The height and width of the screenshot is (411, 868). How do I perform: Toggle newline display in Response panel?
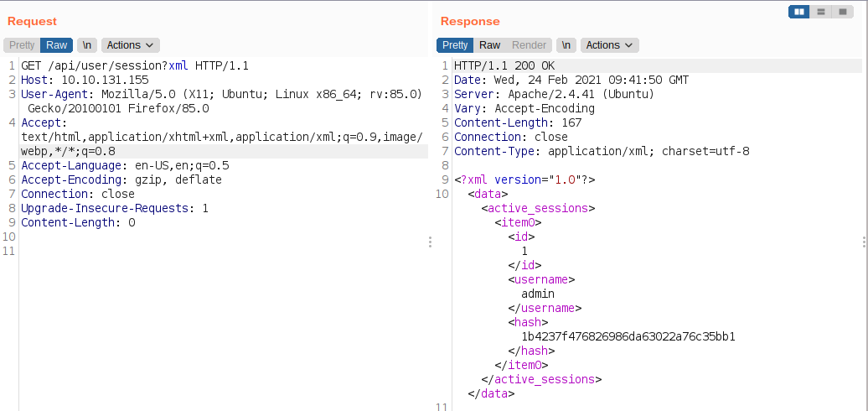566,45
